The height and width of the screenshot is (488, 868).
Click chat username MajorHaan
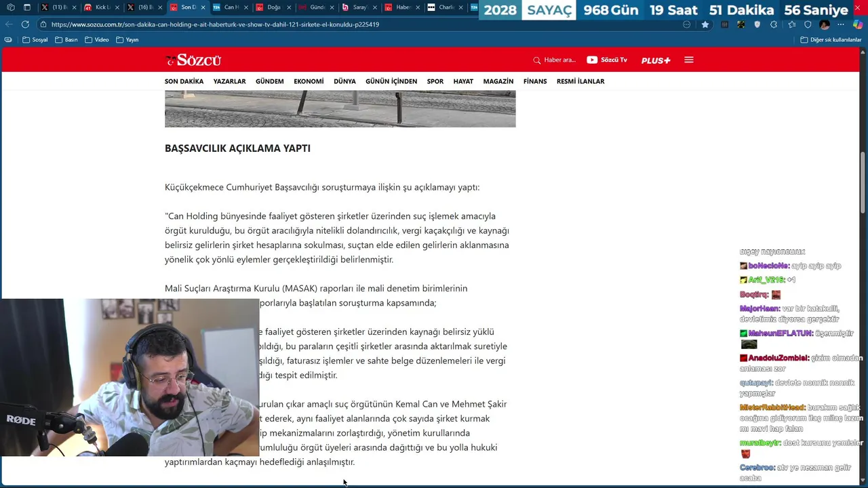pos(759,308)
